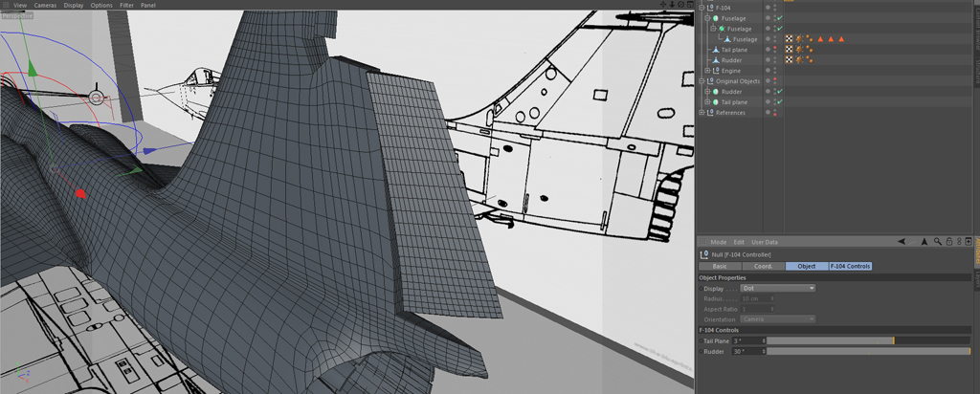Switch to the Coord. tab
The height and width of the screenshot is (394, 980).
763,266
